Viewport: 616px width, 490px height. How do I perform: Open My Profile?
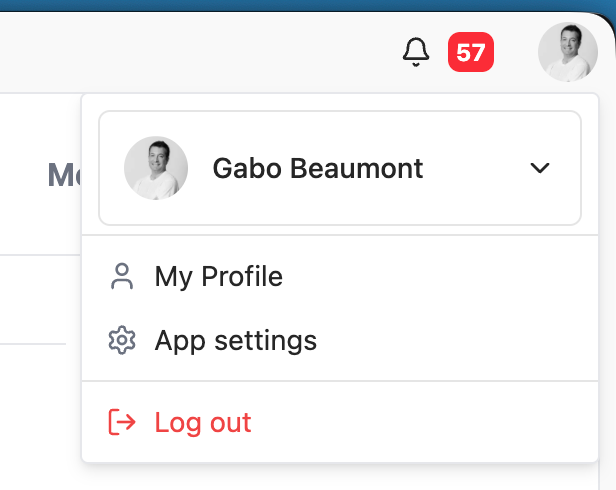[340, 276]
